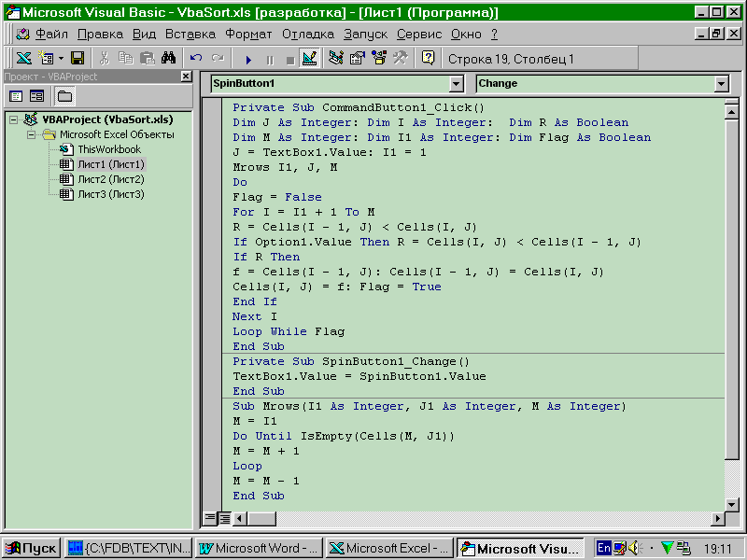Toggle Design Mode icon
This screenshot has height=560, width=747.
point(310,59)
